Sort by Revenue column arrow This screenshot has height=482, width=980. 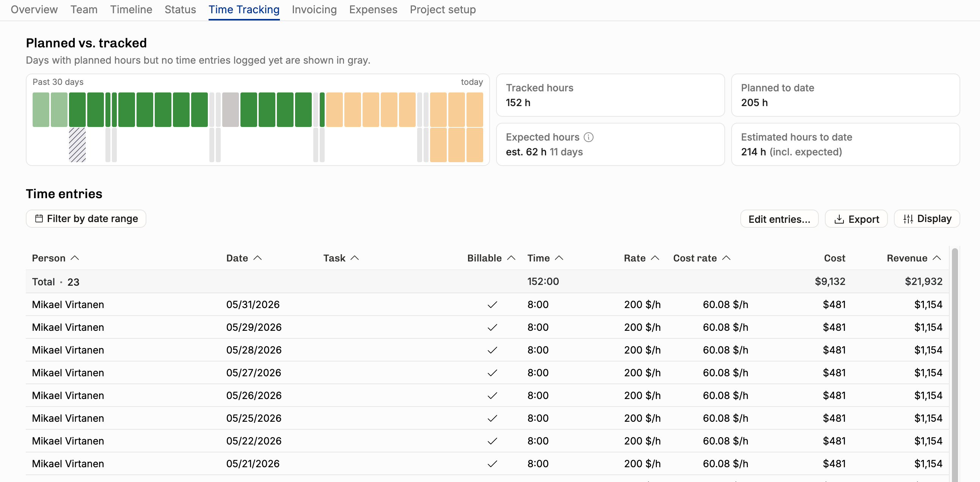point(937,258)
